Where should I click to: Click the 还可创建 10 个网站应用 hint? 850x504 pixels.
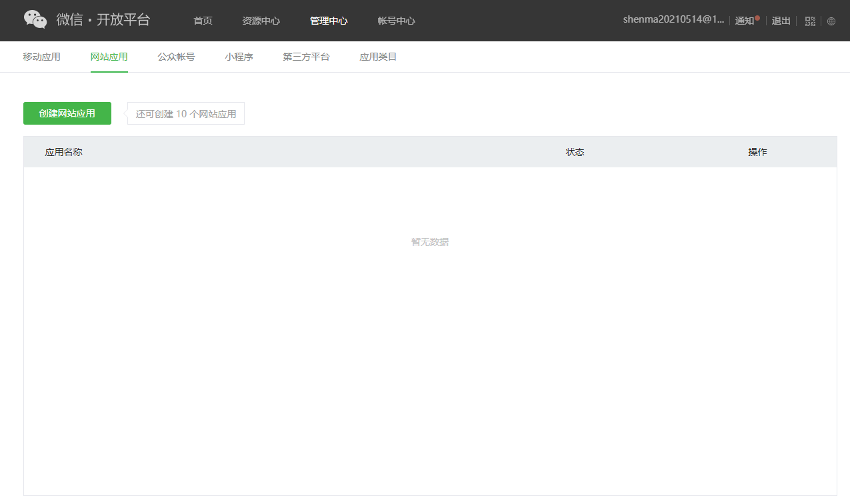click(x=186, y=113)
